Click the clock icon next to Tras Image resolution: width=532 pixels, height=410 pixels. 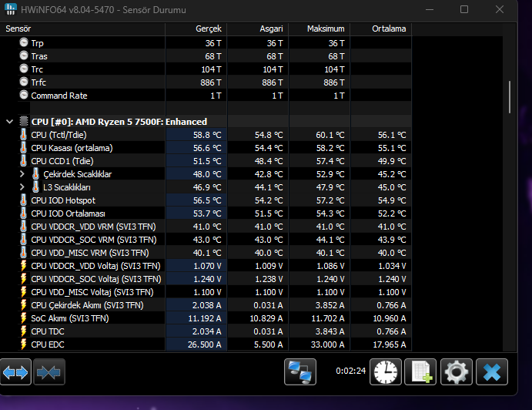[x=24, y=55]
